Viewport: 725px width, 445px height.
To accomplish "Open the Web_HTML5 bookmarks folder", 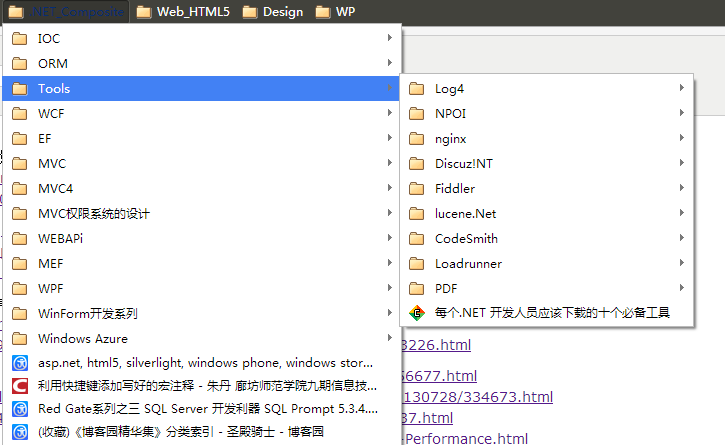I will (x=184, y=12).
